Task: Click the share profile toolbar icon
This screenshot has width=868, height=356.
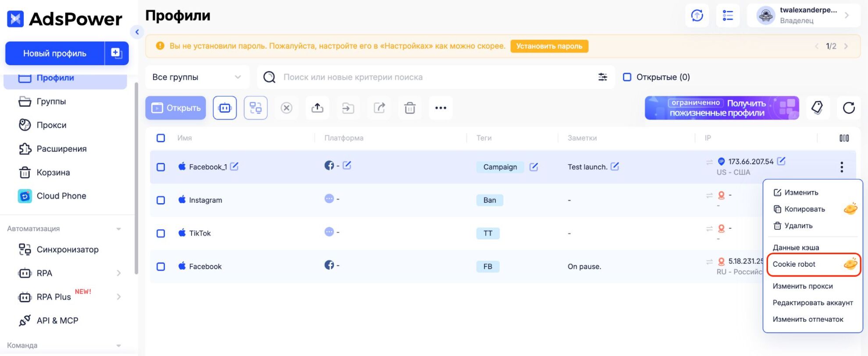Action: [379, 108]
